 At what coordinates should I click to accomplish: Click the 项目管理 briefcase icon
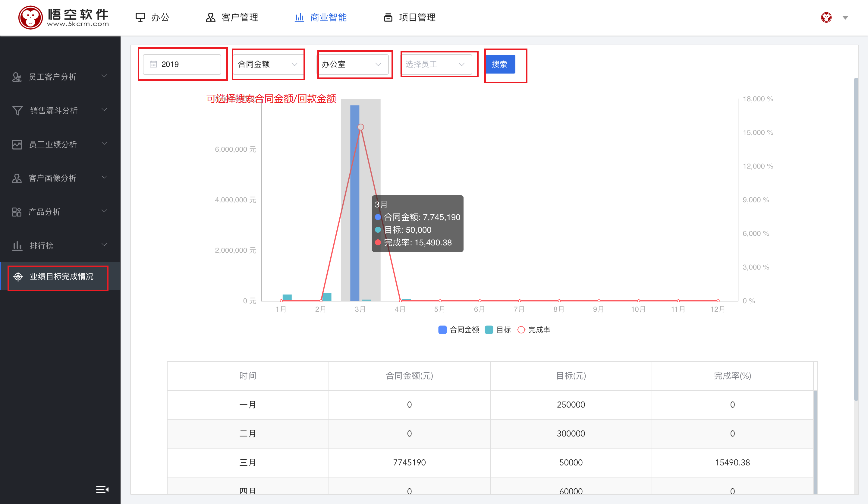pos(388,17)
